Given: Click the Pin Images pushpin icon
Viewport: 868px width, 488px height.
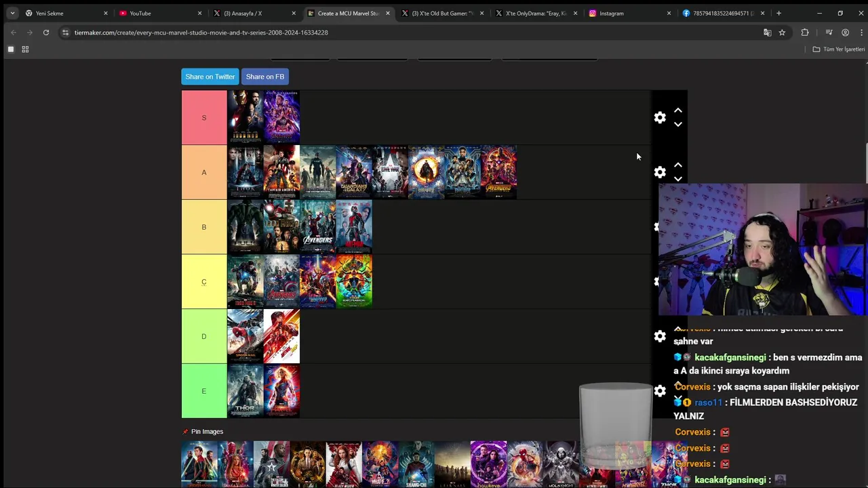Looking at the screenshot, I should tap(185, 432).
